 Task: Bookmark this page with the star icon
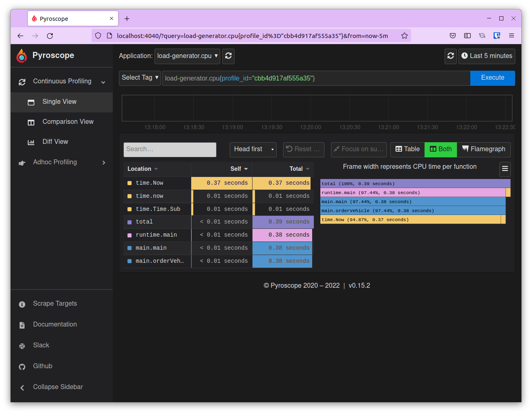[x=404, y=36]
